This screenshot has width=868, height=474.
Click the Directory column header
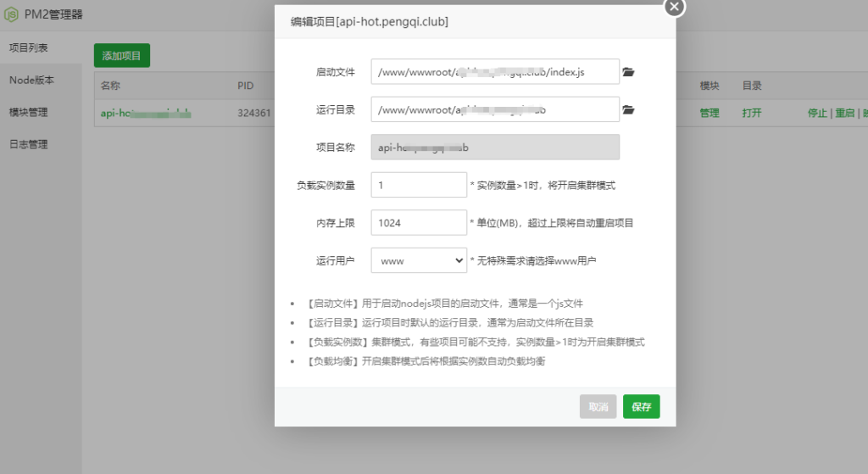752,86
